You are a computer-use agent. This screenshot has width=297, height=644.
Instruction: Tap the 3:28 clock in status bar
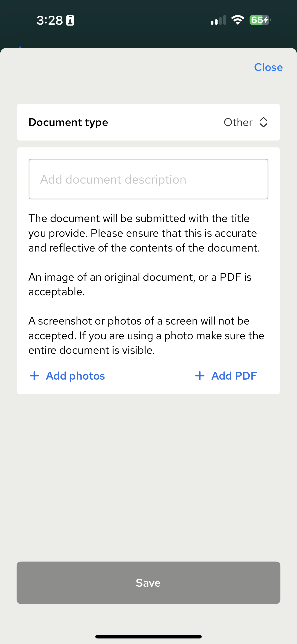click(49, 20)
